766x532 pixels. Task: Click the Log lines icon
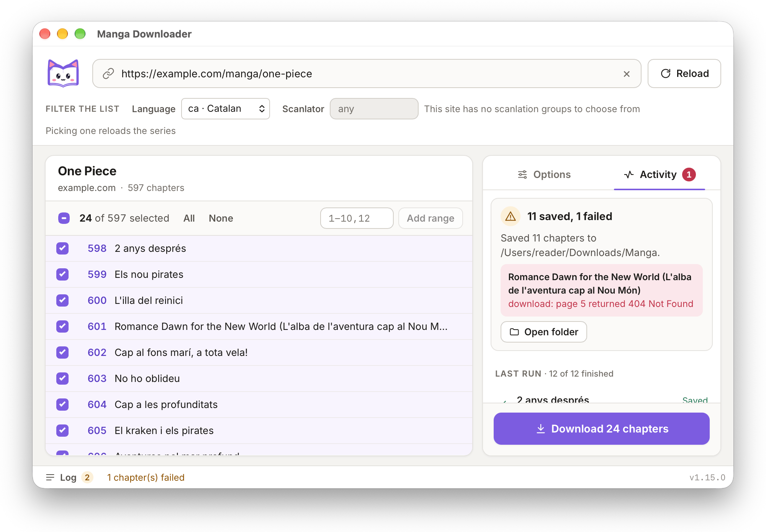50,477
